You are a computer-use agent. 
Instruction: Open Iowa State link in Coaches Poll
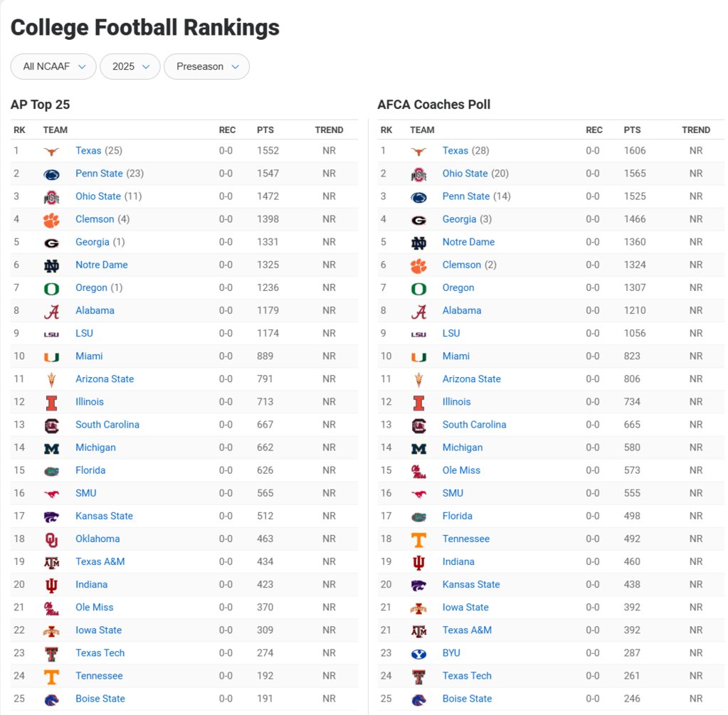pos(465,608)
